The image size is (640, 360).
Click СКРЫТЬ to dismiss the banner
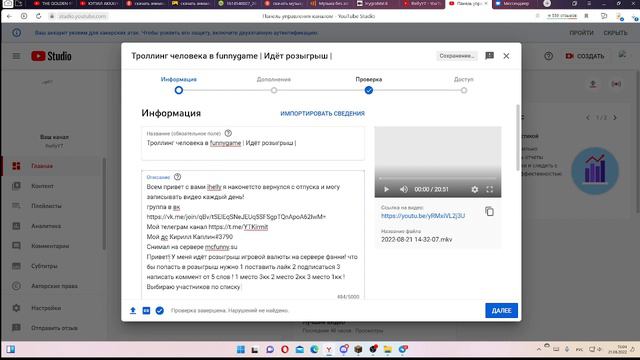point(615,33)
